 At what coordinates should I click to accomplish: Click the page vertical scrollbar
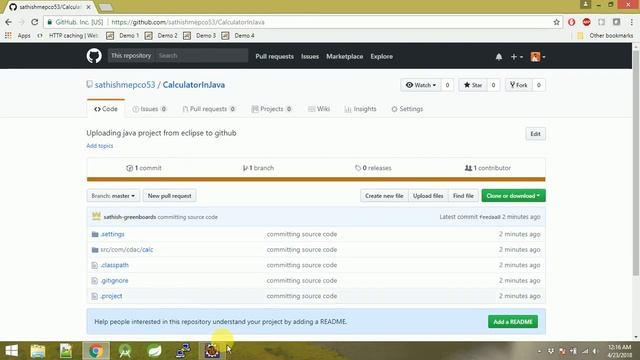tap(636, 163)
